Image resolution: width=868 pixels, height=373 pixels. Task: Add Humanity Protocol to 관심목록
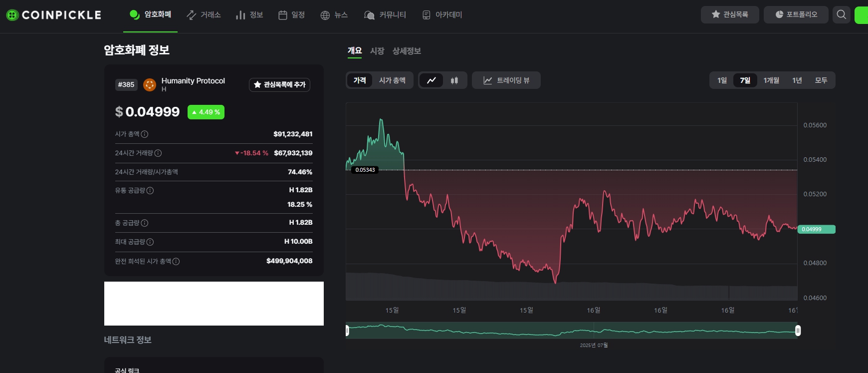coord(279,85)
